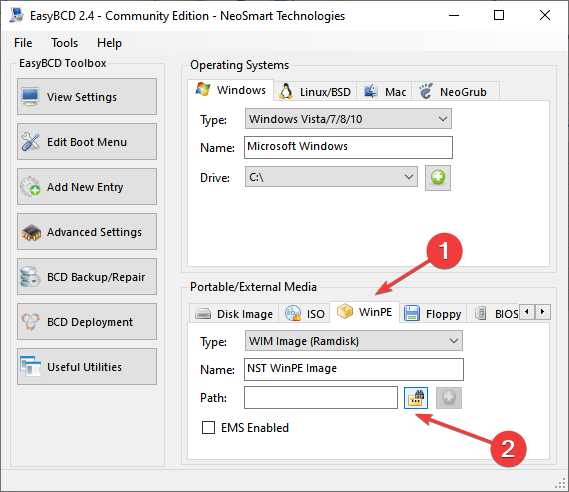Click the floppy disk icon on Floppy tab
The width and height of the screenshot is (569, 492).
[412, 313]
